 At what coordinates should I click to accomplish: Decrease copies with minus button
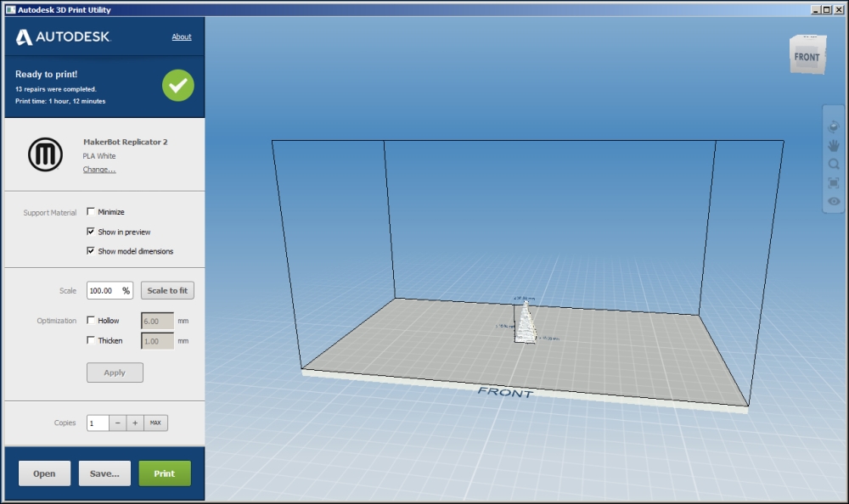(x=118, y=423)
